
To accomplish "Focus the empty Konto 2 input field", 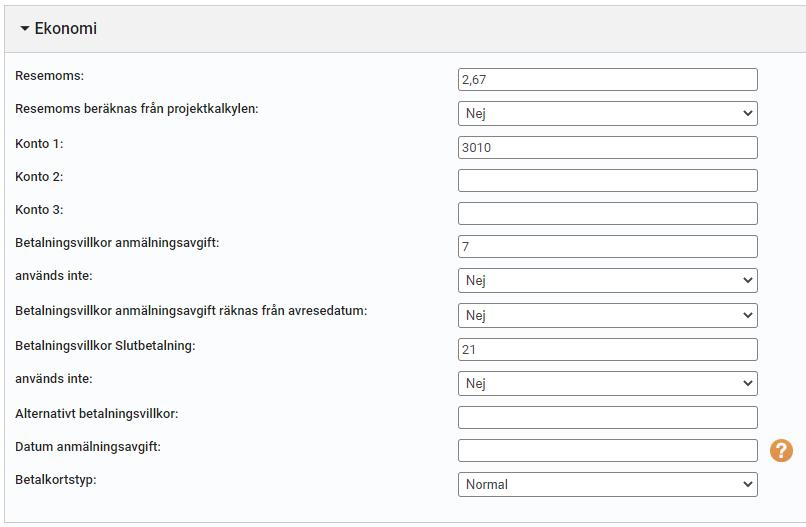I will click(608, 180).
